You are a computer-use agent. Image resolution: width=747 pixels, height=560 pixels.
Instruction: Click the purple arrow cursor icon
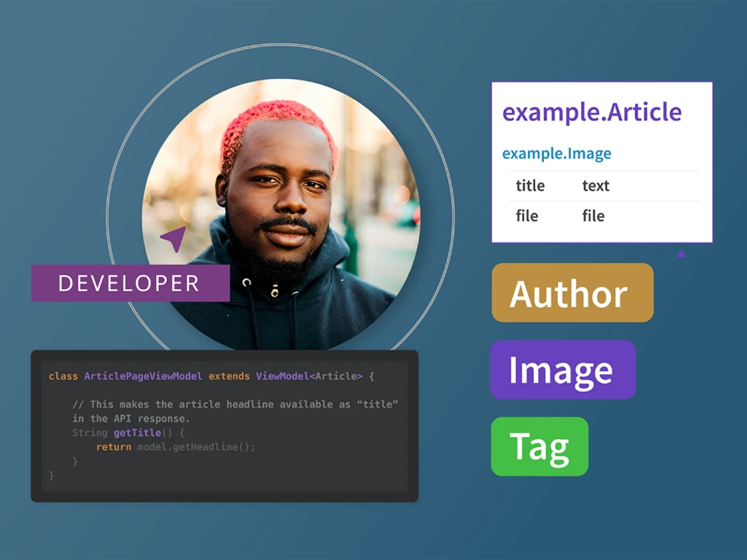(x=174, y=238)
